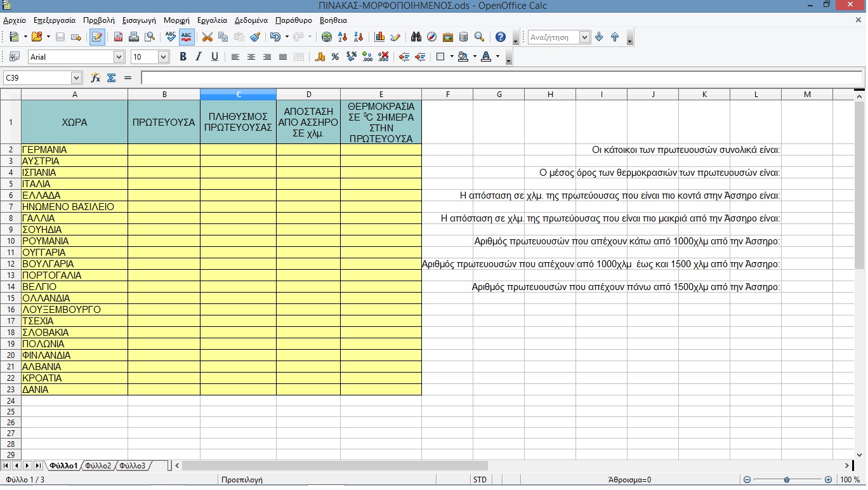Image resolution: width=868 pixels, height=490 pixels.
Task: Open the Επεξεργασία menu
Action: coord(55,20)
